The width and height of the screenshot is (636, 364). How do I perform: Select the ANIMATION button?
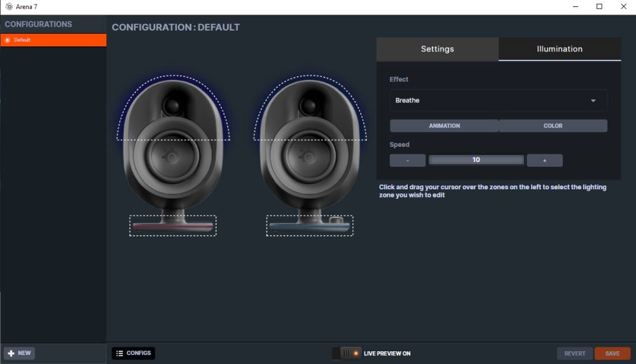pyautogui.click(x=444, y=126)
